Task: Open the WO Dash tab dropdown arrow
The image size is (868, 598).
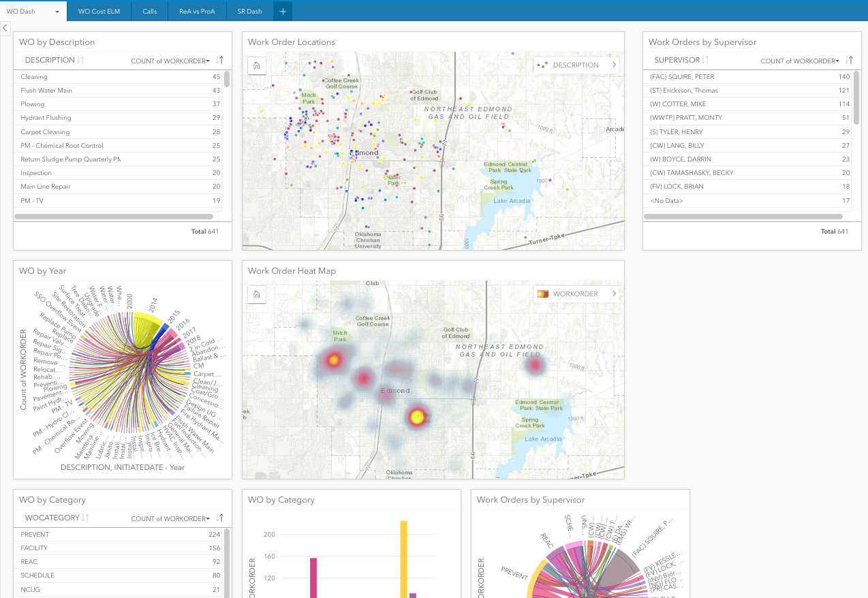Action: click(x=57, y=12)
